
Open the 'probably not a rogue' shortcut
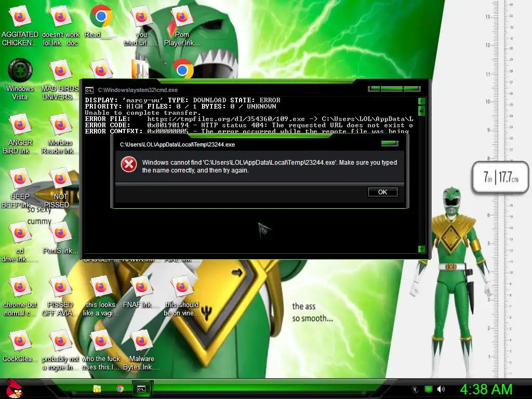click(x=60, y=350)
